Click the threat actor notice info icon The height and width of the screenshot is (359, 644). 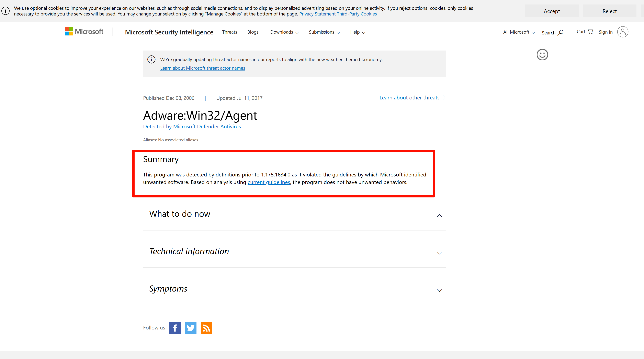(151, 59)
